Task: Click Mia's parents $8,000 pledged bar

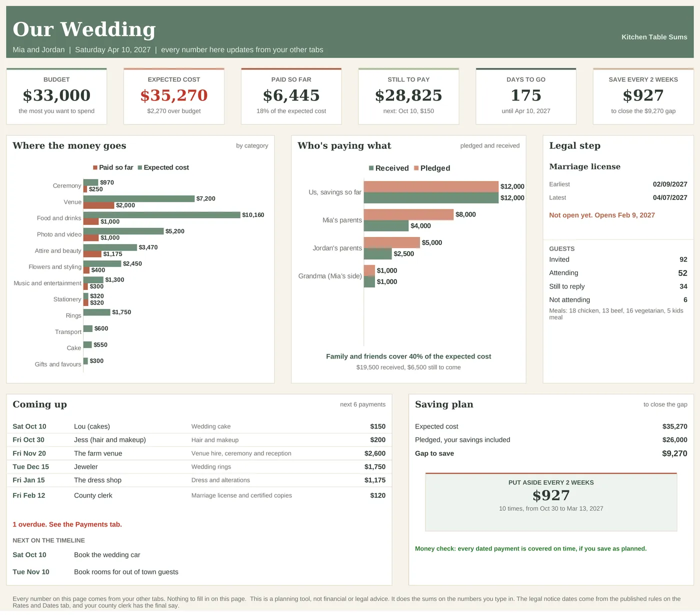Action: coord(408,214)
